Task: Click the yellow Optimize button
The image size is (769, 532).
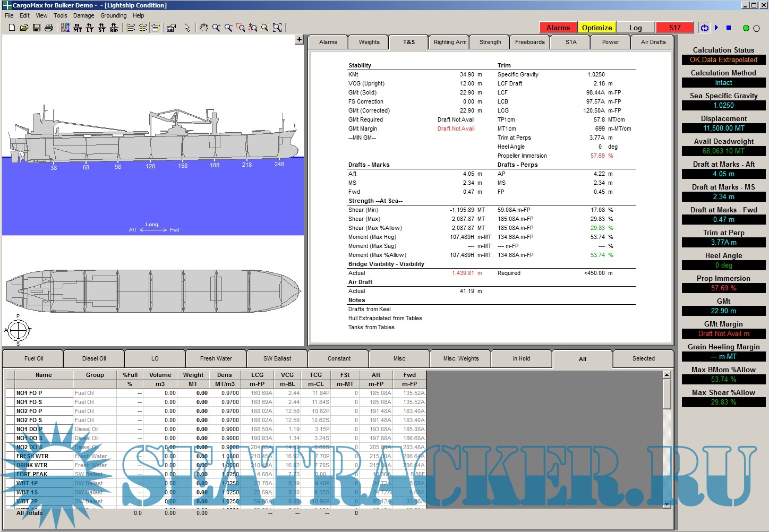Action: 597,28
